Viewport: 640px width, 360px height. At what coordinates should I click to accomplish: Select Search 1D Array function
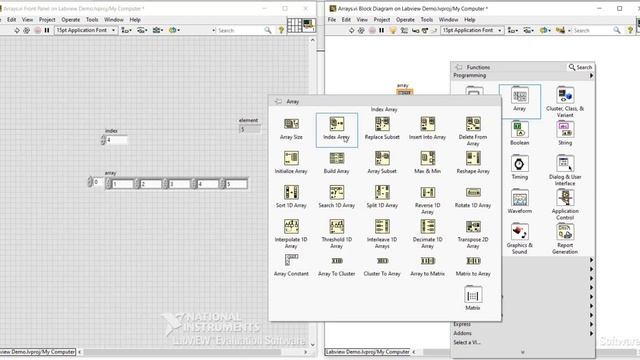coord(337,197)
